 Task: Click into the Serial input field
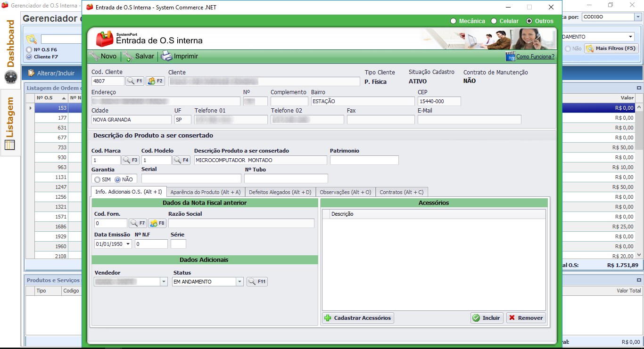tap(191, 179)
